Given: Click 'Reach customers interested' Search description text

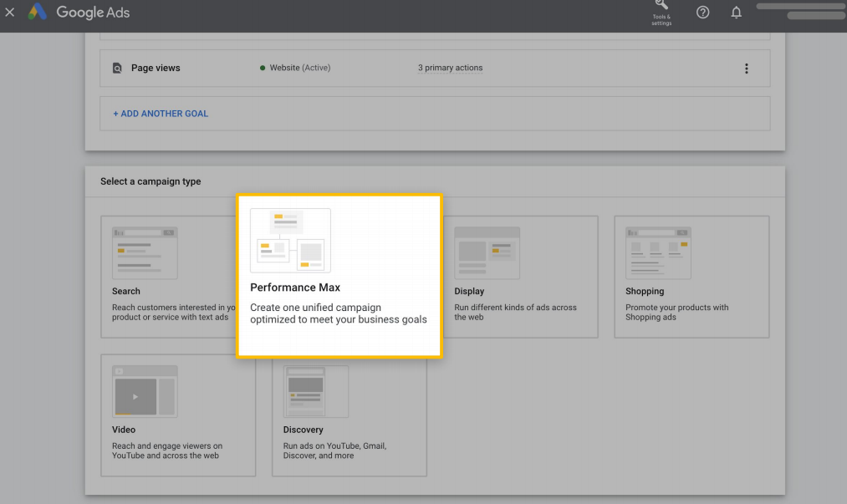Looking at the screenshot, I should click(174, 313).
